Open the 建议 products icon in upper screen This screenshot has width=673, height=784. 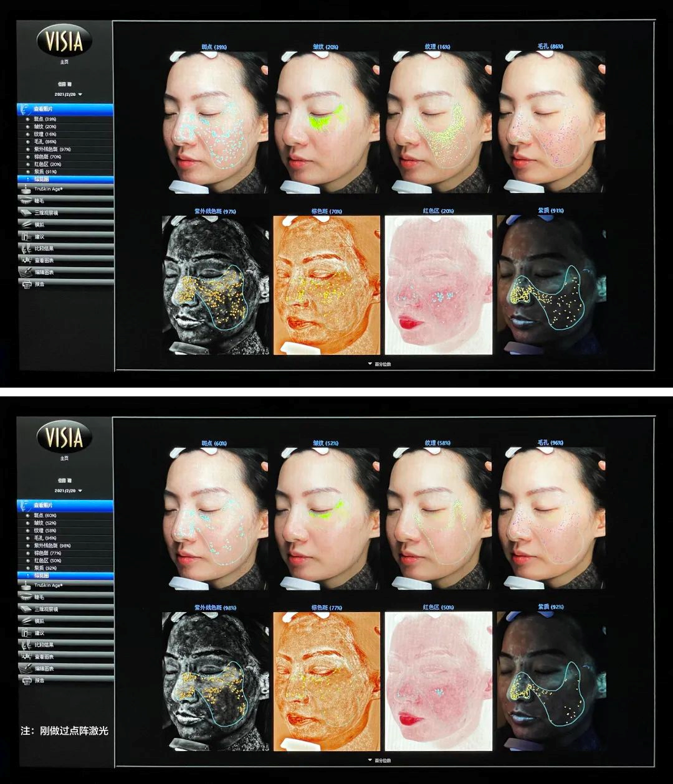(26, 236)
